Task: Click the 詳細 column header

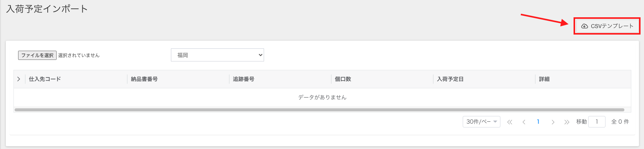Action: (x=544, y=79)
